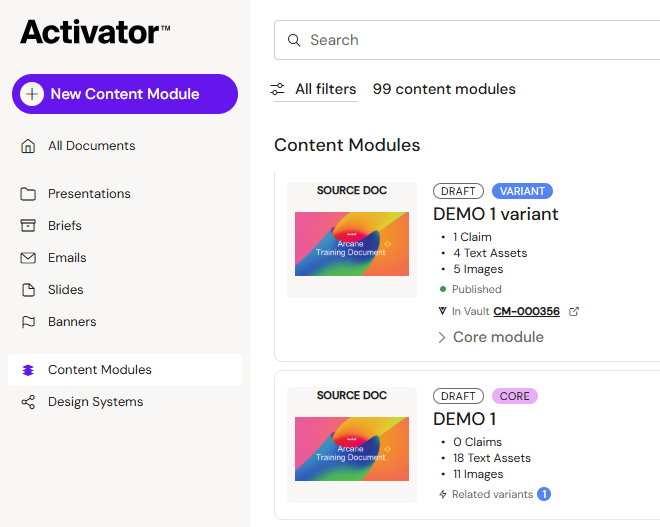
Task: Open the Banners flag icon
Action: pos(28,322)
